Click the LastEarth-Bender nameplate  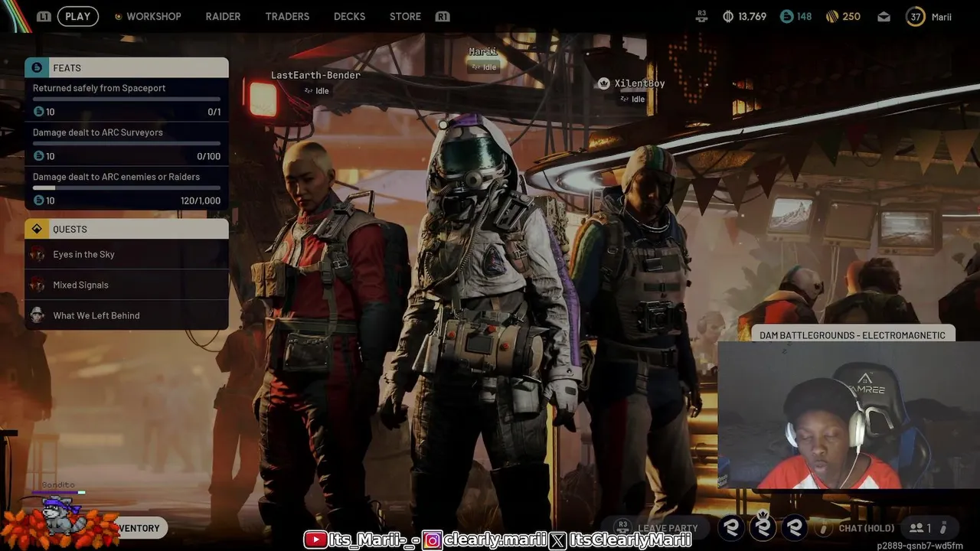click(x=315, y=75)
